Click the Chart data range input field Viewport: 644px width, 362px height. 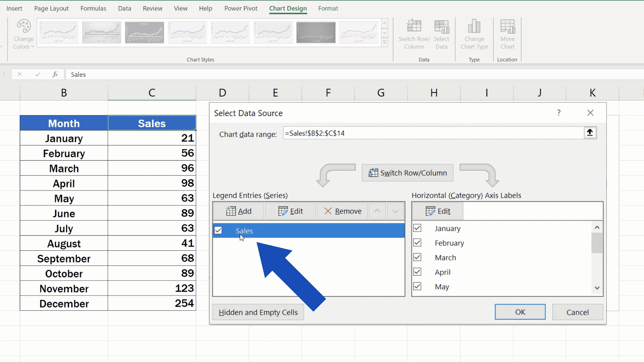(x=434, y=133)
